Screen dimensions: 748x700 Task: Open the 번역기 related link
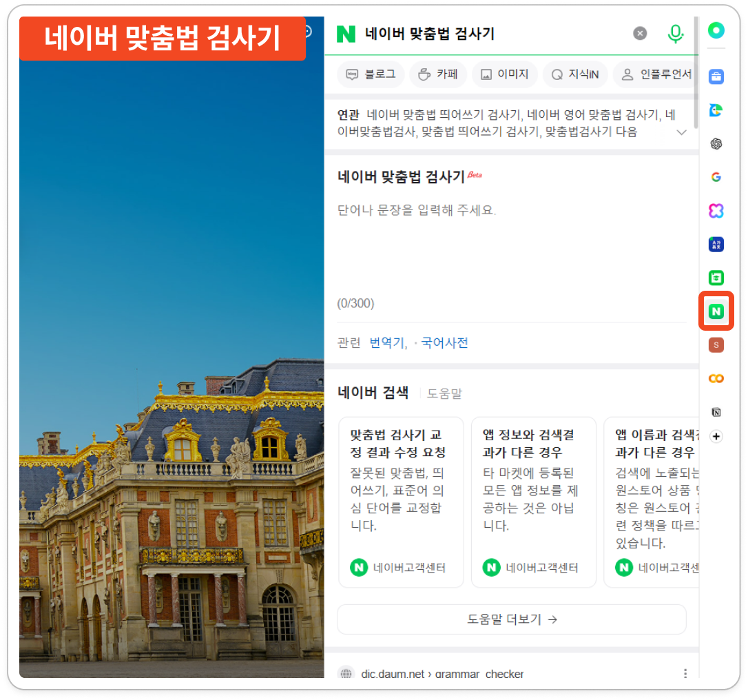[x=387, y=342]
